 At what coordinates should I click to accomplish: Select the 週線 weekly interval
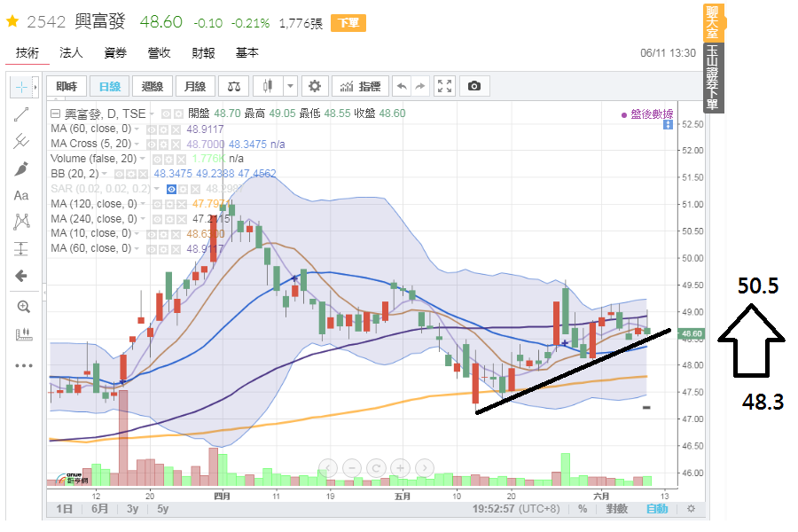pyautogui.click(x=153, y=87)
